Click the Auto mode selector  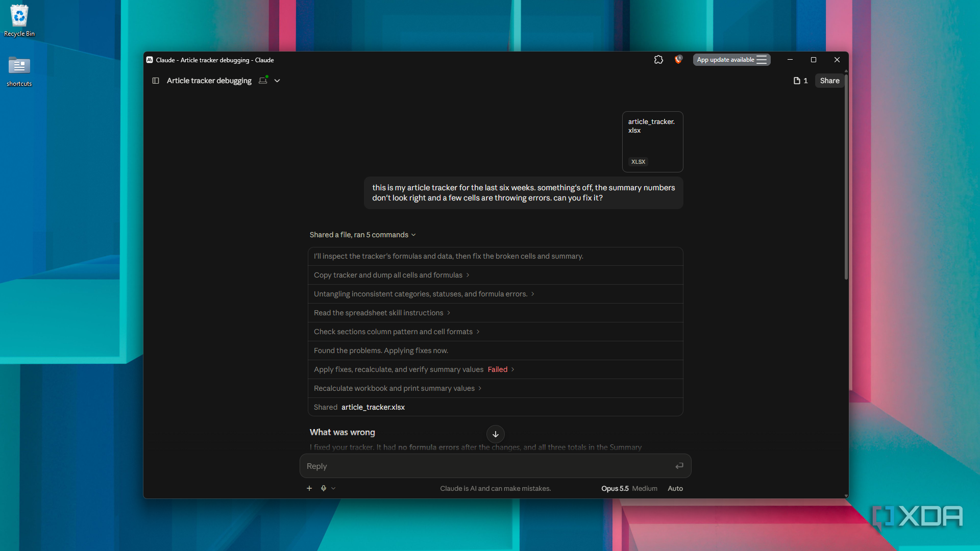coord(675,488)
